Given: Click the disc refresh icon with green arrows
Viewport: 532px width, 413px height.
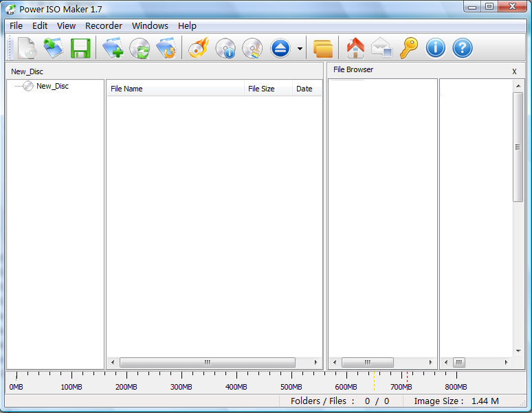Looking at the screenshot, I should tap(140, 48).
